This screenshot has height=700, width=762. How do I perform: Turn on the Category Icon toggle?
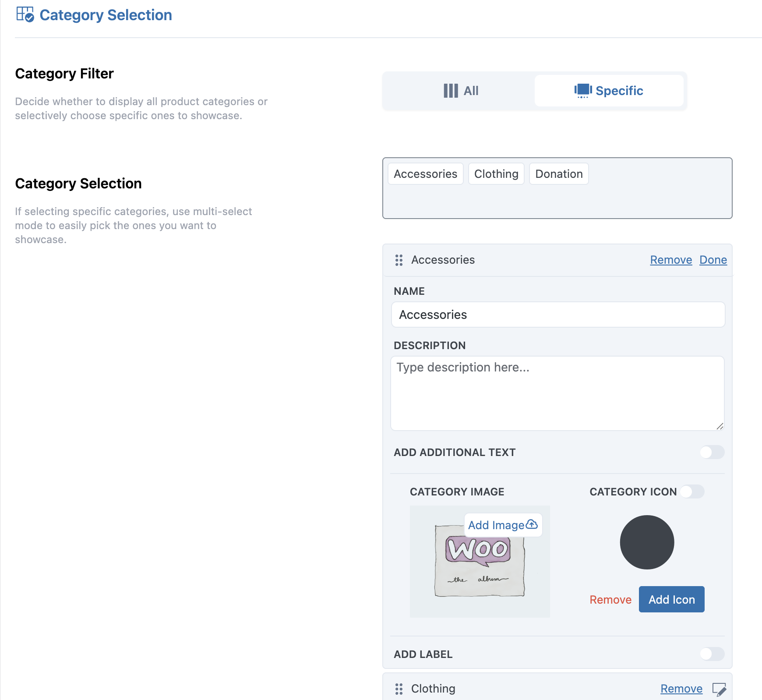tap(692, 491)
